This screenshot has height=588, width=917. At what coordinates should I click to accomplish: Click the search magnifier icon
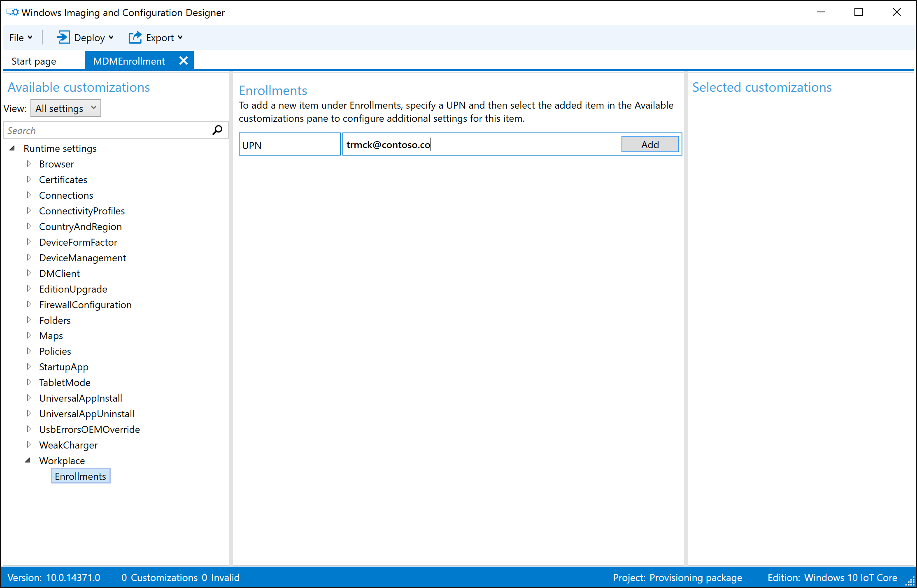(x=217, y=130)
